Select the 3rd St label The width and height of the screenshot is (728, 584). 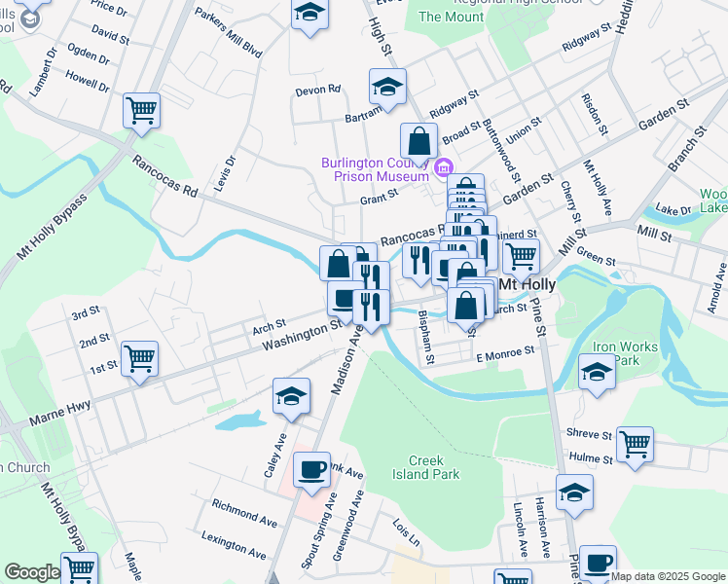click(x=86, y=312)
